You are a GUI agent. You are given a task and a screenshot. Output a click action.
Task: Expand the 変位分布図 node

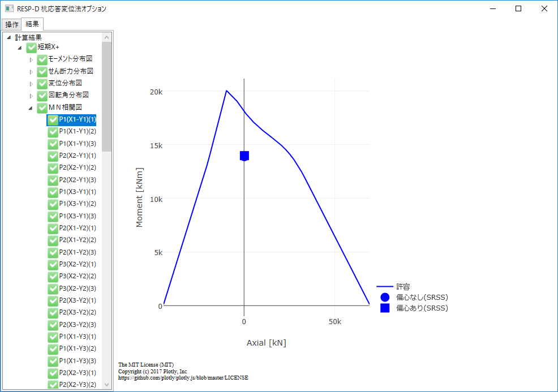pos(31,84)
